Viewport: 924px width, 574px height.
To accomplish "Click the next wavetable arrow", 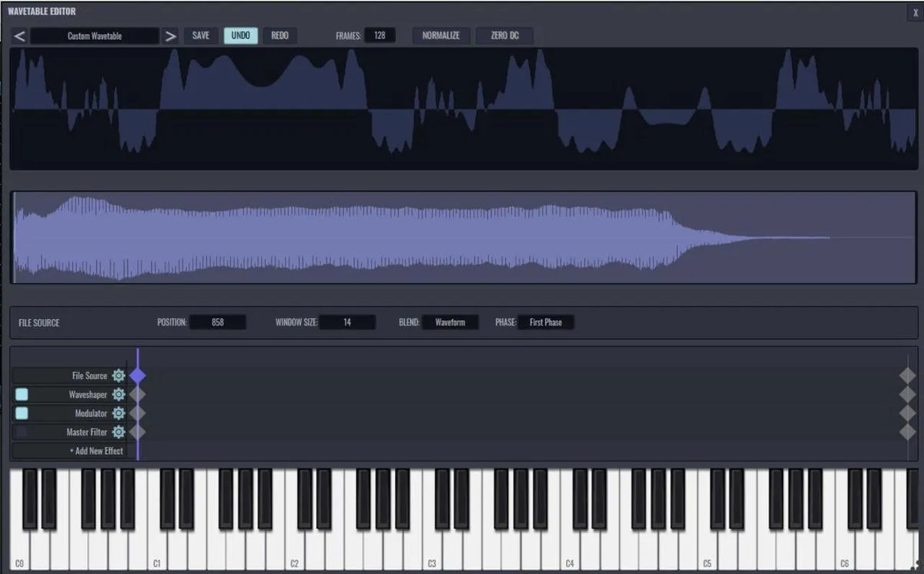I will (171, 35).
